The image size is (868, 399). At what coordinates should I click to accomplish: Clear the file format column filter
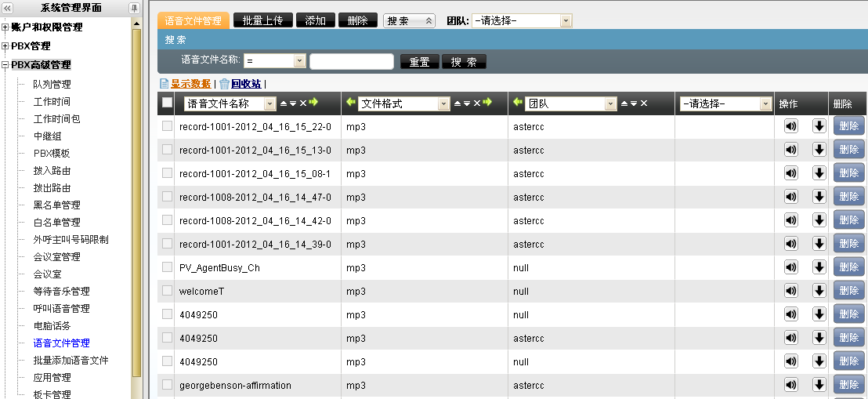point(476,103)
